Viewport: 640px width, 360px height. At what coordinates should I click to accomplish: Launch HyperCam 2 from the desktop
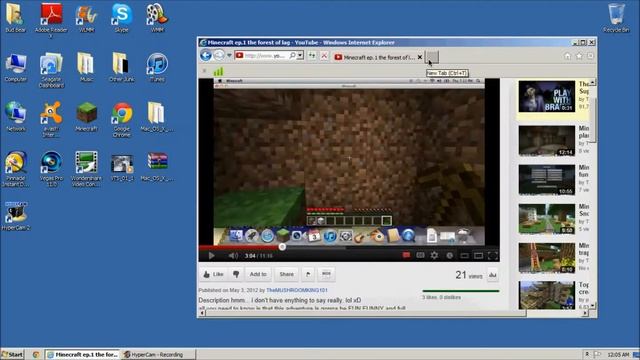[16, 216]
